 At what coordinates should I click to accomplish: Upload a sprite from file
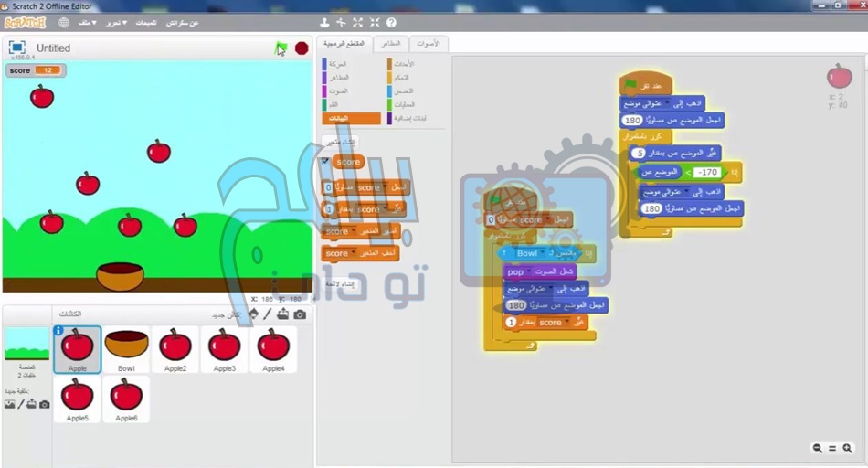pyautogui.click(x=283, y=314)
